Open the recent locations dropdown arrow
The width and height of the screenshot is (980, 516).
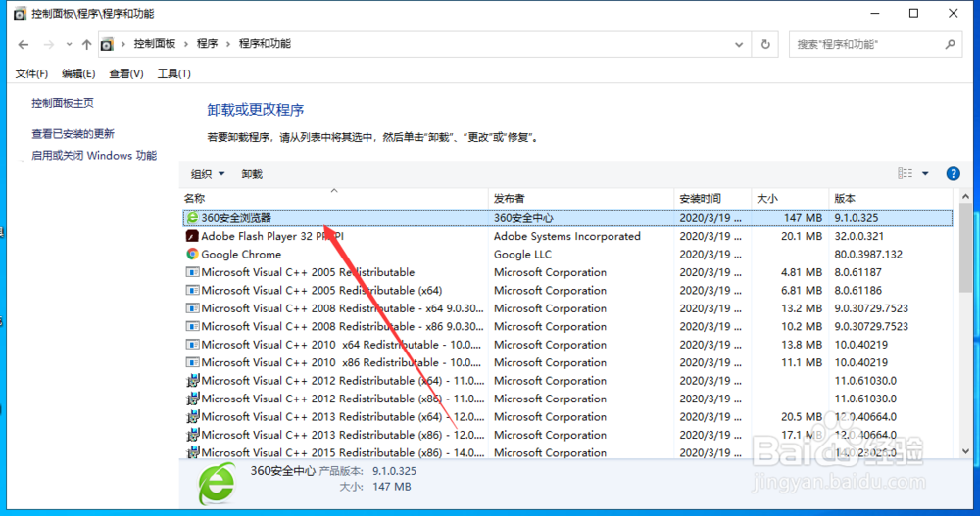[69, 44]
